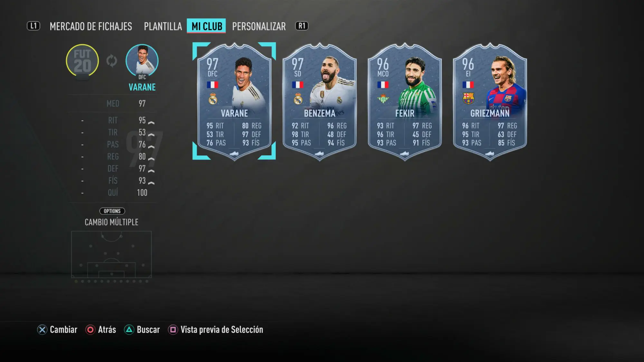Open the Mercado de Fichajes tab
This screenshot has height=362, width=644.
click(91, 26)
